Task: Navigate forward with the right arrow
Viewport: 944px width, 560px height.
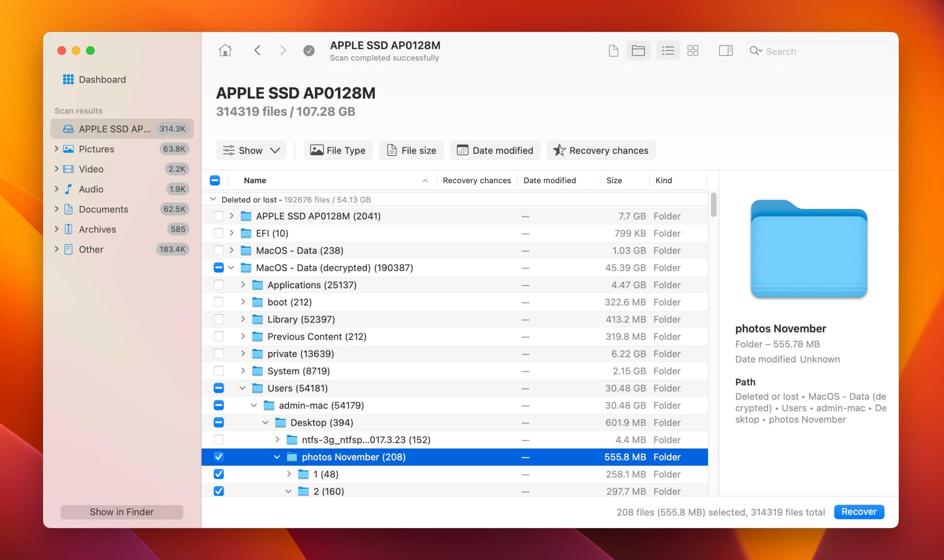Action: coord(283,51)
